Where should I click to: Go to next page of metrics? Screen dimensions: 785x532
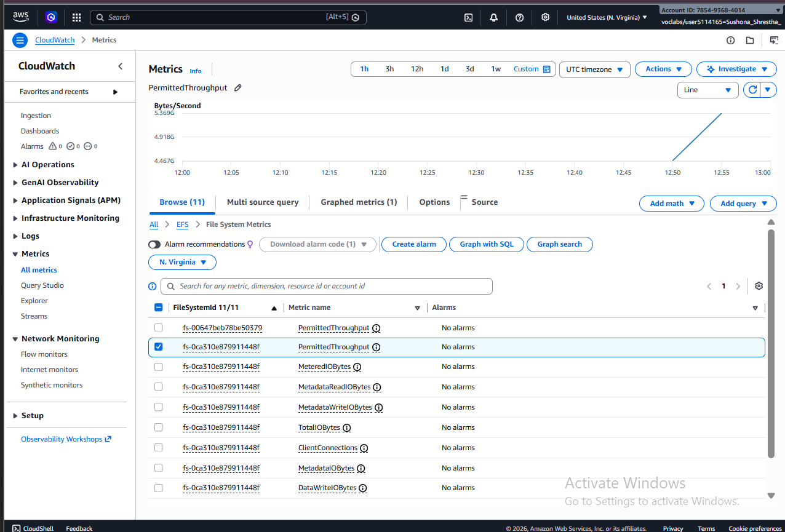(738, 286)
